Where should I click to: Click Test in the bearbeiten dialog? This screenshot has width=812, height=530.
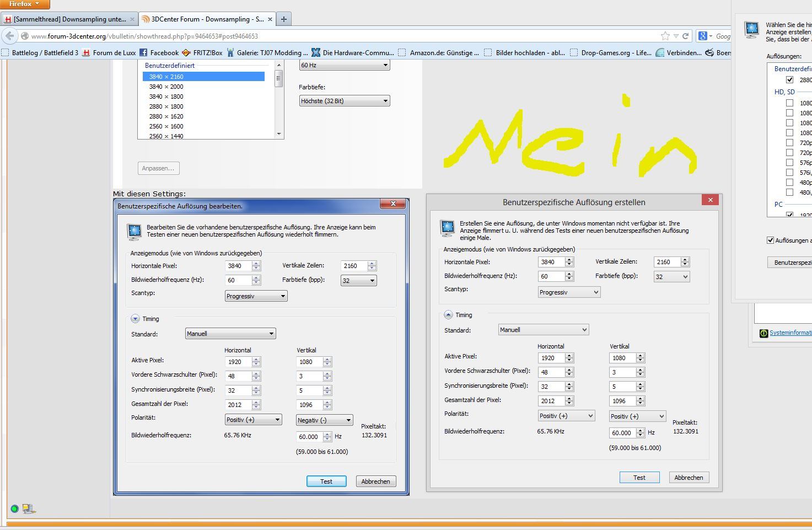[x=326, y=481]
